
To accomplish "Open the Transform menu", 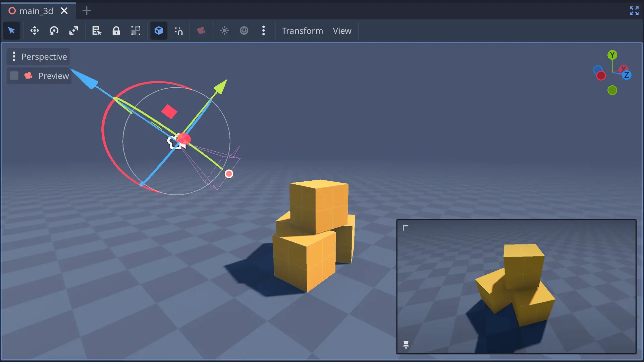I will (302, 31).
